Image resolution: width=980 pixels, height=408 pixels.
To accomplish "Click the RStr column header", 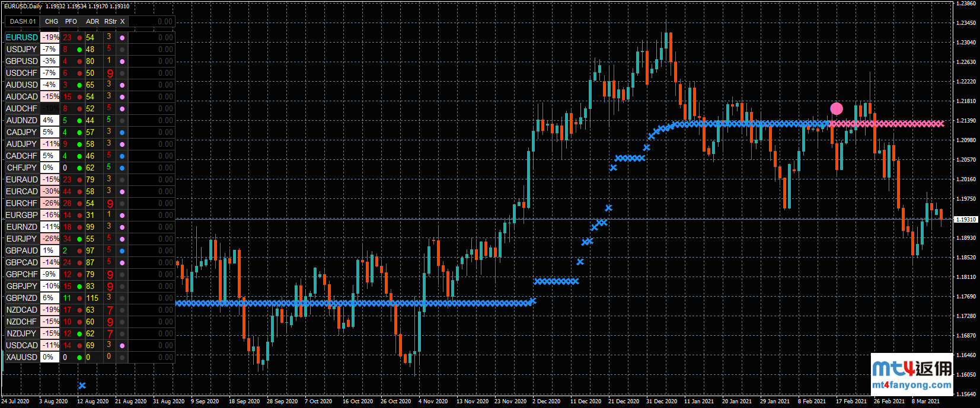I will coord(110,21).
